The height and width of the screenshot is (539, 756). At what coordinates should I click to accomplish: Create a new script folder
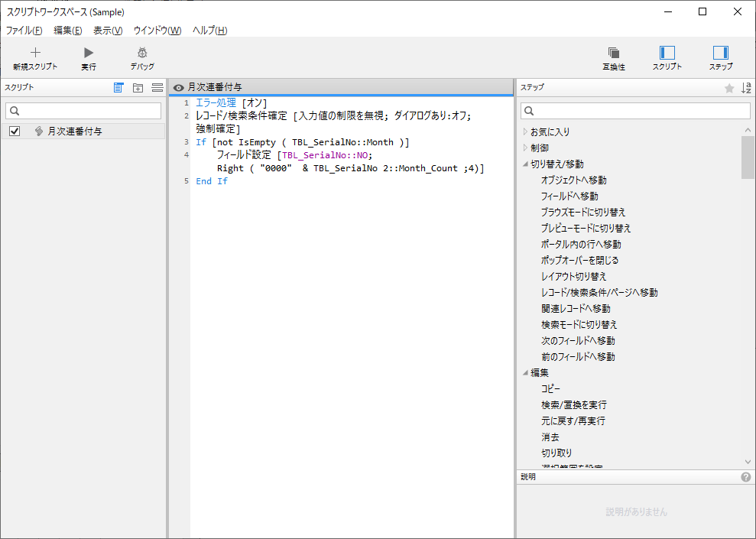138,87
